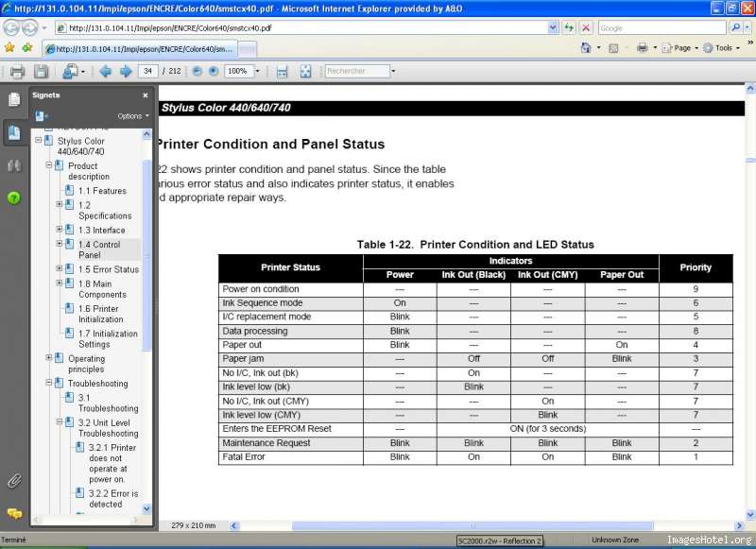Click the Print icon in PDF toolbar
This screenshot has height=549, width=756.
(x=17, y=71)
